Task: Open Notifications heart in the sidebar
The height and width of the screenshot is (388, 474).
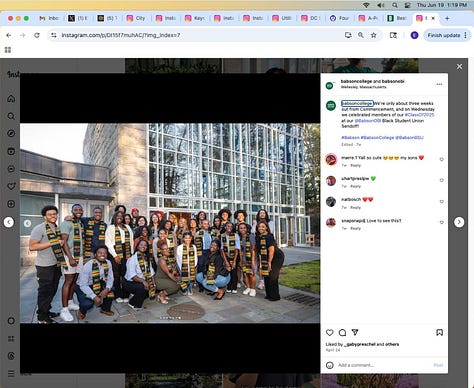Action: (x=11, y=186)
